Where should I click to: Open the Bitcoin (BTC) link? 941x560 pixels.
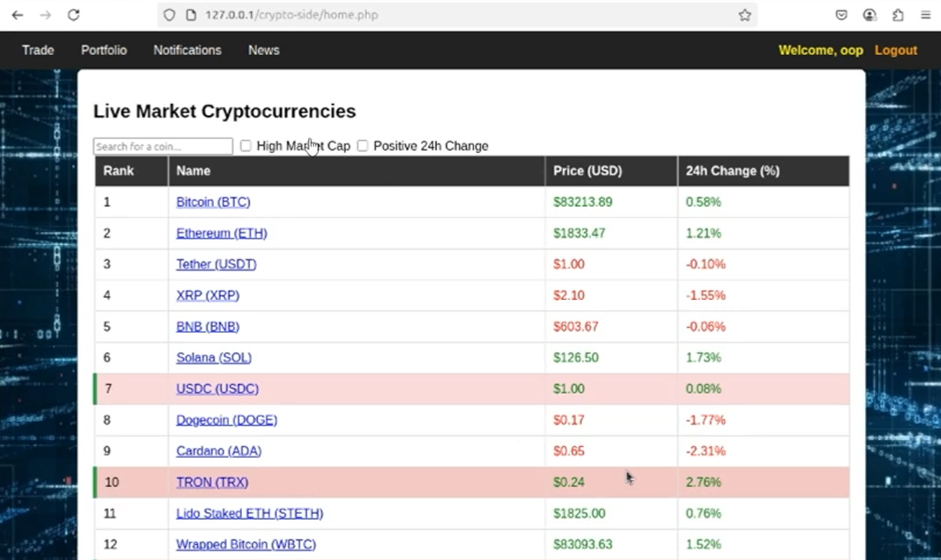(x=213, y=202)
